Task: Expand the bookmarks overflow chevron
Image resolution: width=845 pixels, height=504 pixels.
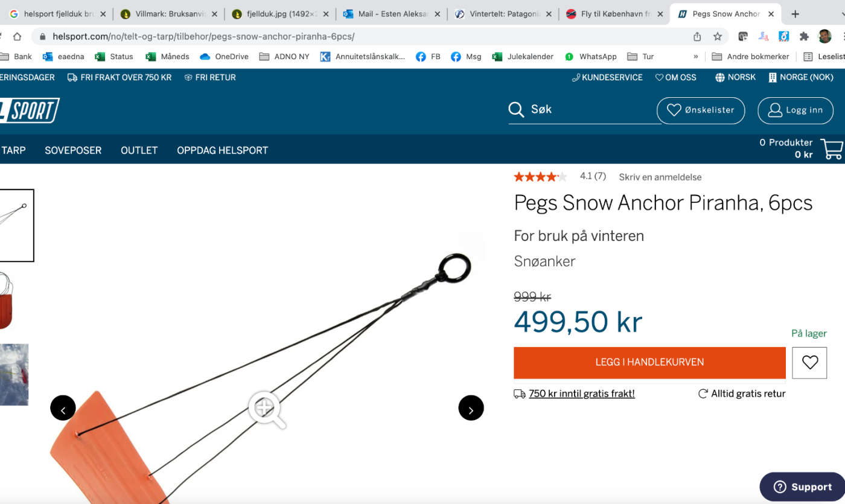Action: 695,56
